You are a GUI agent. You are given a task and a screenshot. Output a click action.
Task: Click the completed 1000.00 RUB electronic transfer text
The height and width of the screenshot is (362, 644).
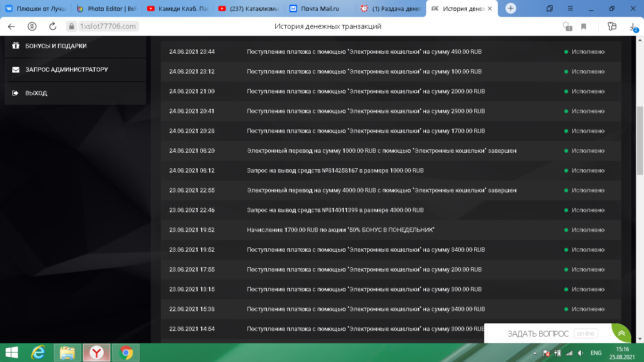(382, 151)
